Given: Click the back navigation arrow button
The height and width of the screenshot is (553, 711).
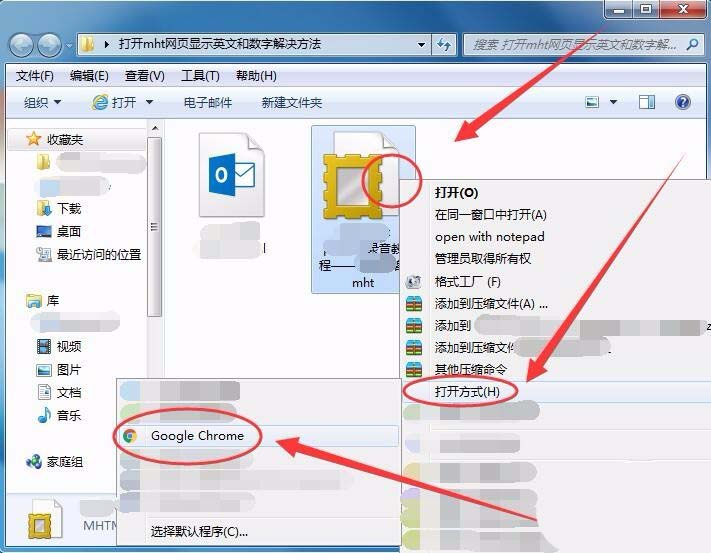Looking at the screenshot, I should (22, 45).
